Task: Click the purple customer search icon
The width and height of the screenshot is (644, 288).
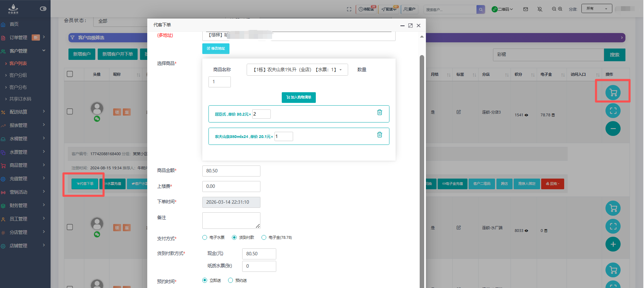Action: coord(481,10)
